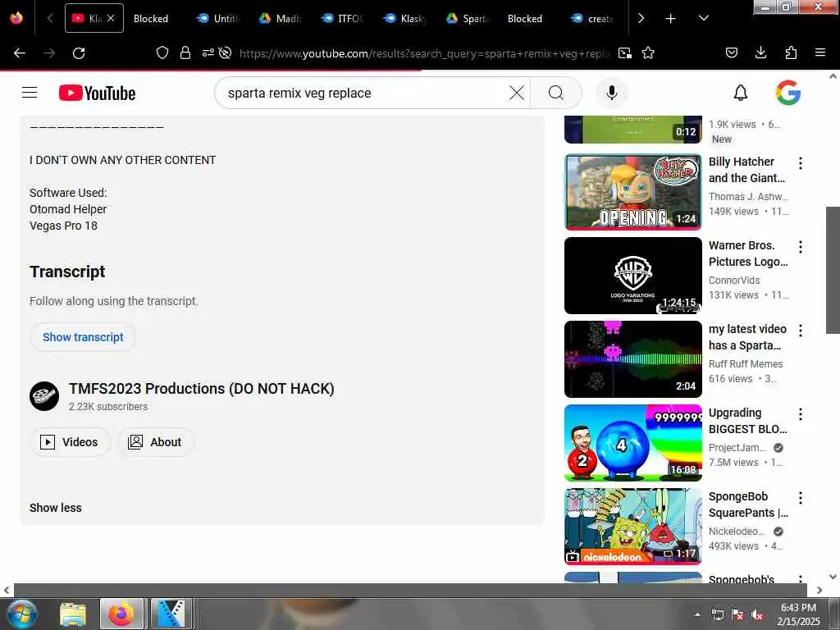Open Windows Explorer from taskbar
This screenshot has height=630, width=840.
pos(73,614)
